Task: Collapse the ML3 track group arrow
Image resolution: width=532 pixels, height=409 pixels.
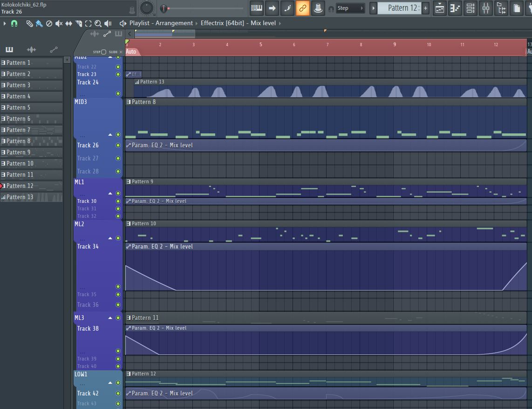Action: pos(110,318)
